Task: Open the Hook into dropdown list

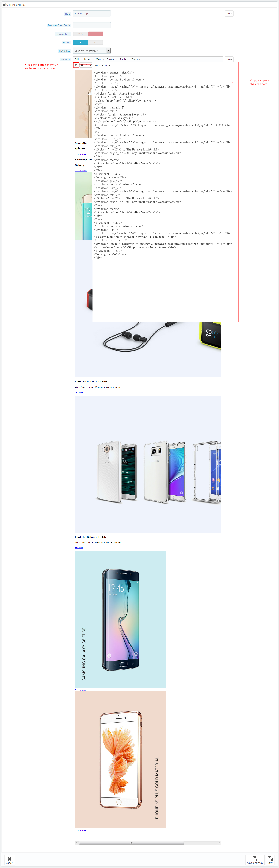Action: pos(92,51)
